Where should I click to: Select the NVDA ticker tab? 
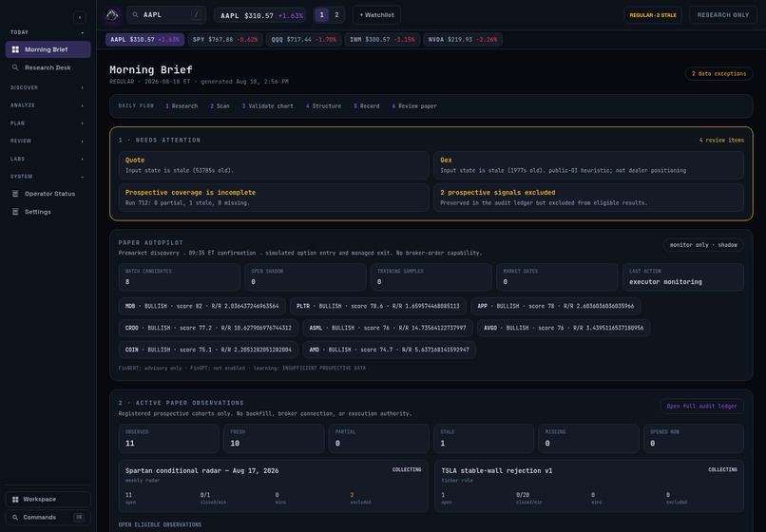pos(463,40)
